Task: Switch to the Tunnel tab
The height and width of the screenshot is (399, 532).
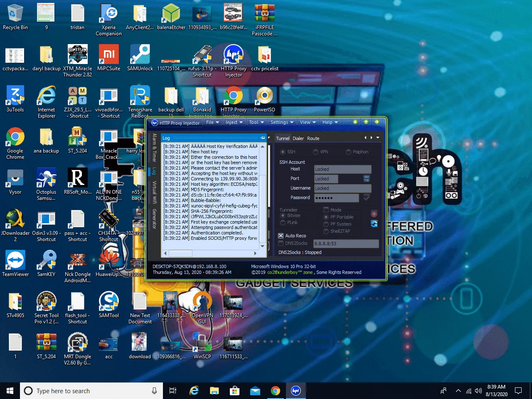Action: [283, 138]
